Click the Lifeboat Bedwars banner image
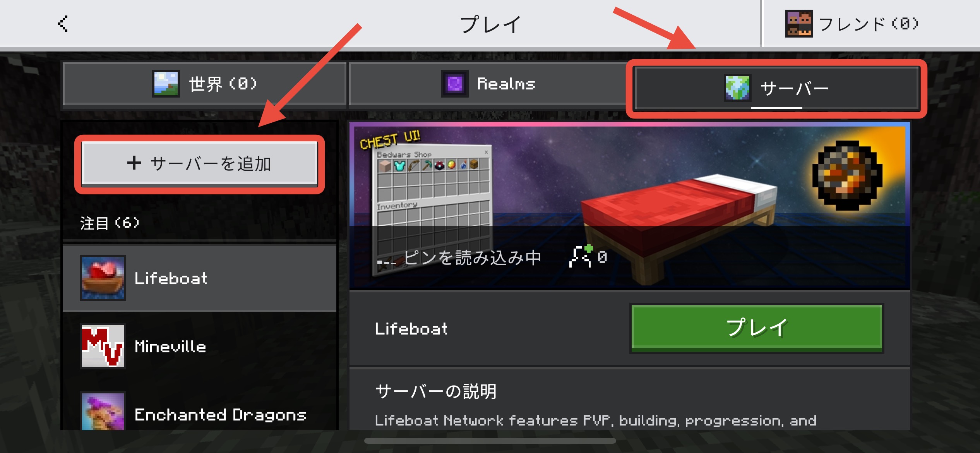 point(629,206)
